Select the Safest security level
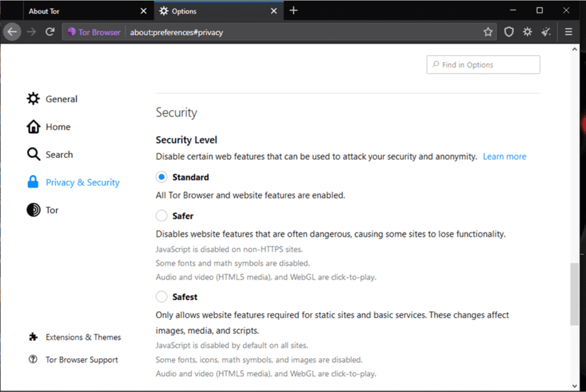This screenshot has width=586, height=392. pyautogui.click(x=161, y=297)
